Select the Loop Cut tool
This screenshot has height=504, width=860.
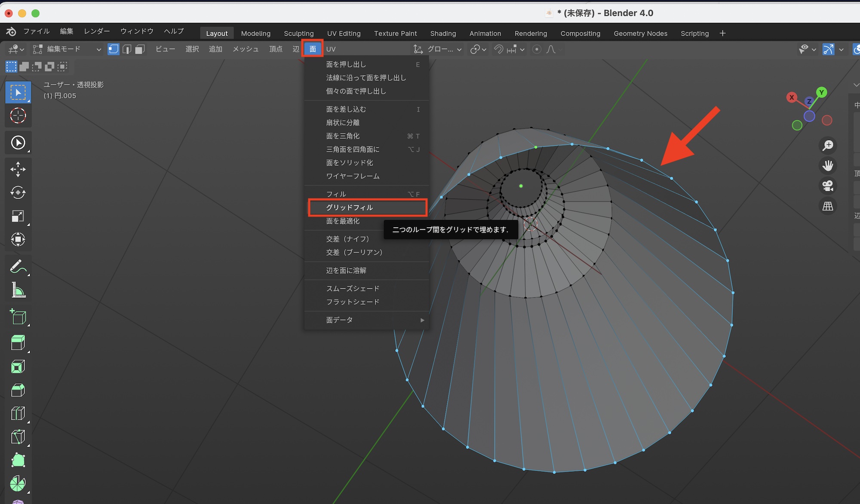point(18,413)
